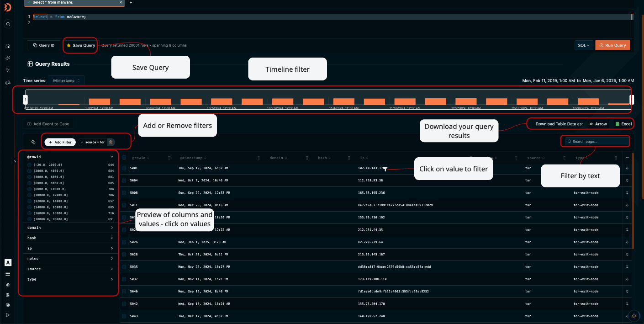Click the pin icon on row 5001
The image size is (644, 324).
pos(627,168)
